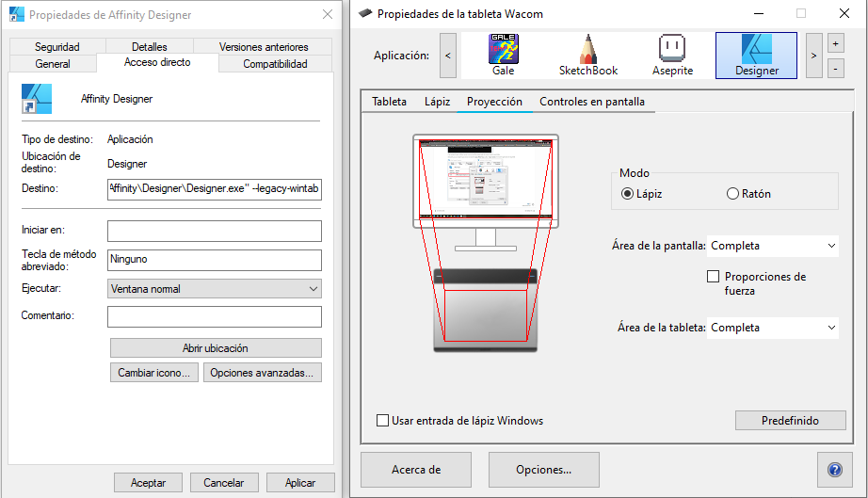Viewport: 868px width, 498px height.
Task: Select Ratón mode radio button
Action: [732, 194]
